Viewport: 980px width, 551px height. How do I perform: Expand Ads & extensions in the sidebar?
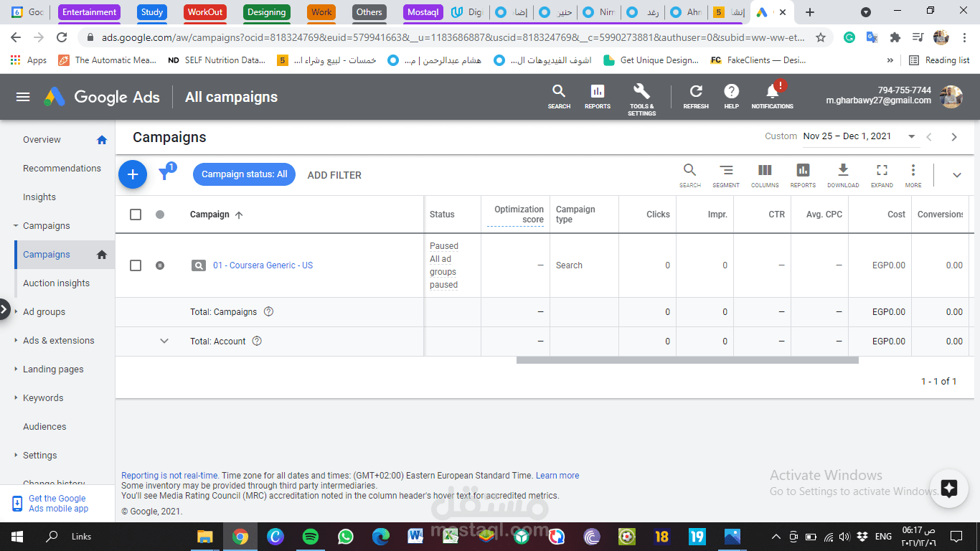(16, 340)
